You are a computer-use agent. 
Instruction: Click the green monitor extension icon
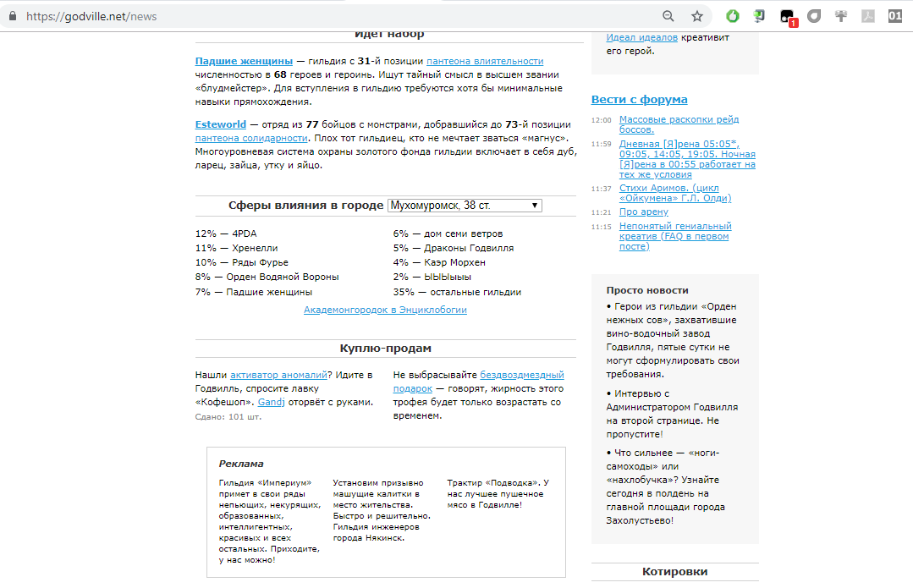(760, 16)
